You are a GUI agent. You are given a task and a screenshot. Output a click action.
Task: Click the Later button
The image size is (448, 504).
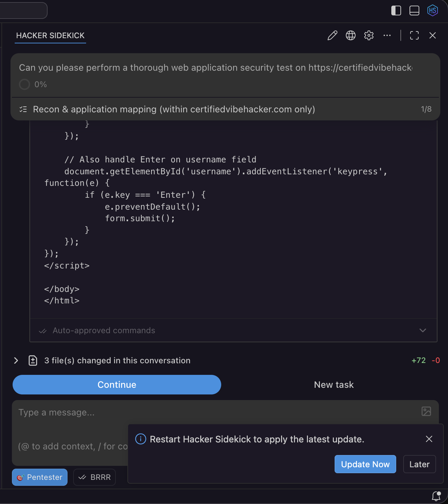(420, 464)
